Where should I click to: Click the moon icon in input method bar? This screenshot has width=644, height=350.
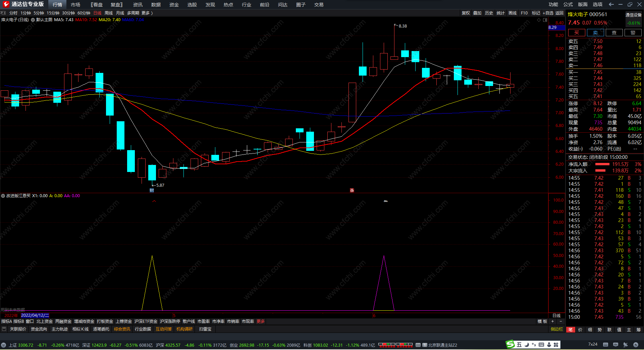click(527, 345)
